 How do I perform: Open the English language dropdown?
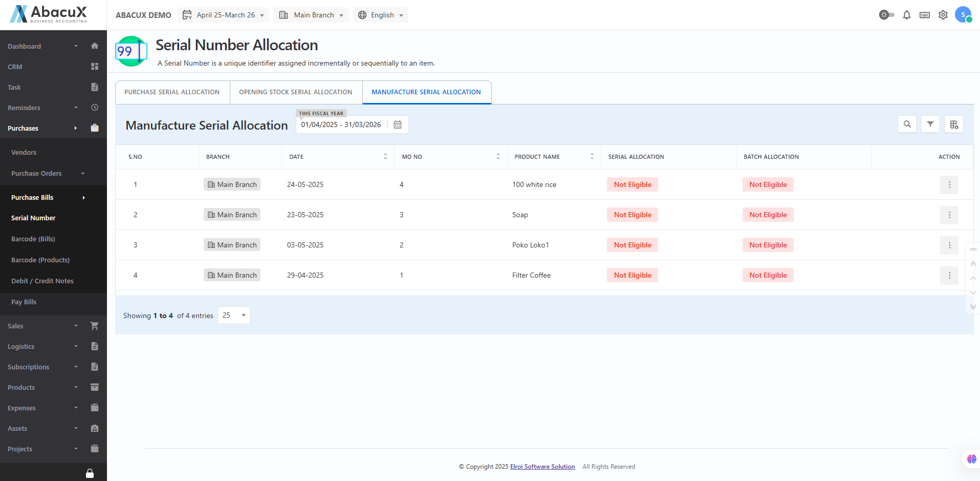pos(380,15)
